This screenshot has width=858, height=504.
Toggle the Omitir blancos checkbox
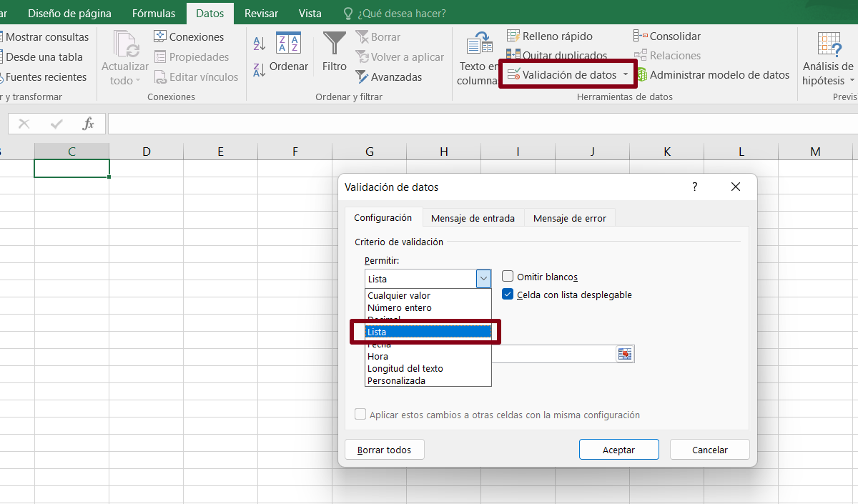[x=508, y=277]
